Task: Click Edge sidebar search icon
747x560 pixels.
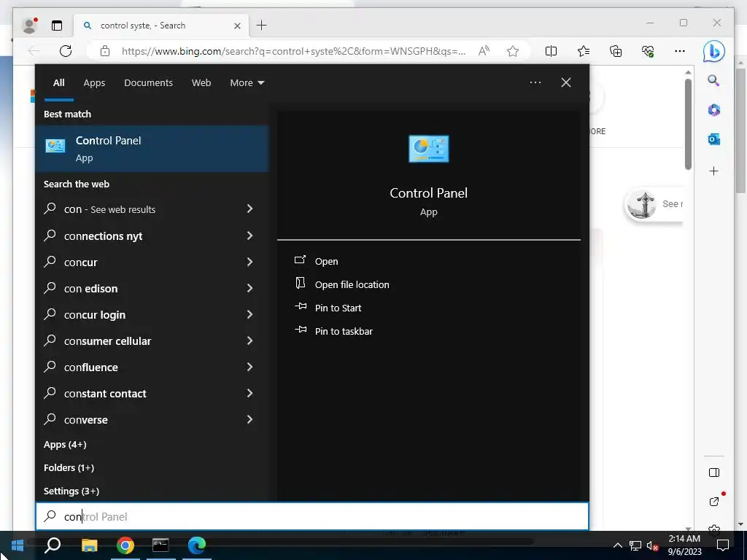Action: (713, 80)
